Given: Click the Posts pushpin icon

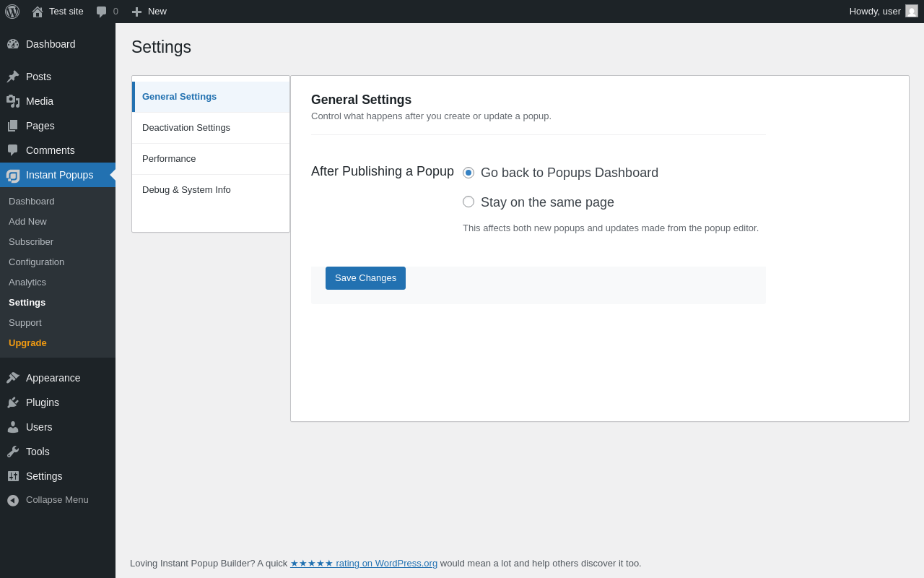Looking at the screenshot, I should click(x=13, y=77).
